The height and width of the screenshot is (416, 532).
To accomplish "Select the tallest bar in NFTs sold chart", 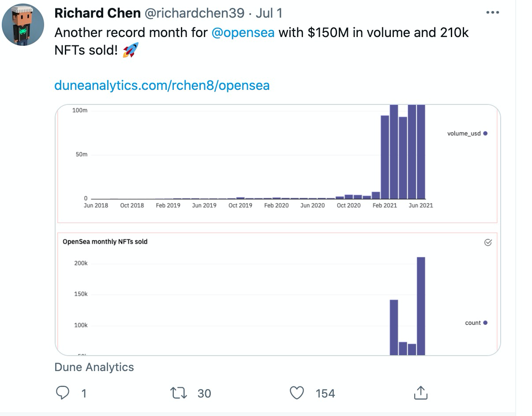I will 421,306.
